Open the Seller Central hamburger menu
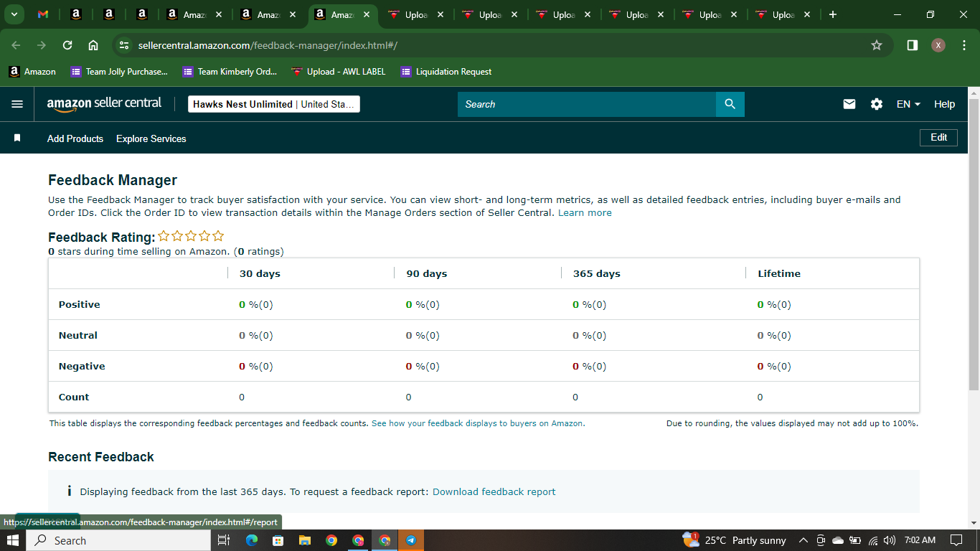The height and width of the screenshot is (551, 980). pyautogui.click(x=17, y=104)
